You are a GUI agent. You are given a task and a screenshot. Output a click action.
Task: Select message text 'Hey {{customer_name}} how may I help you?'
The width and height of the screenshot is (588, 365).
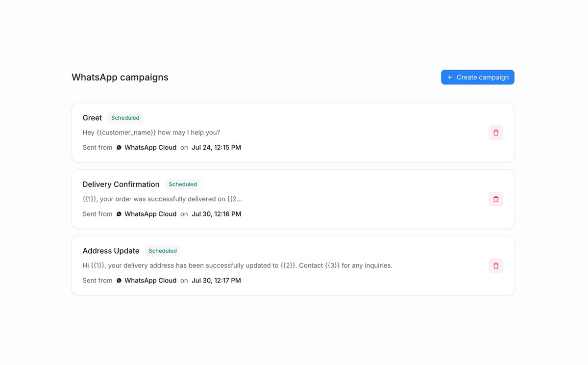[x=151, y=132]
